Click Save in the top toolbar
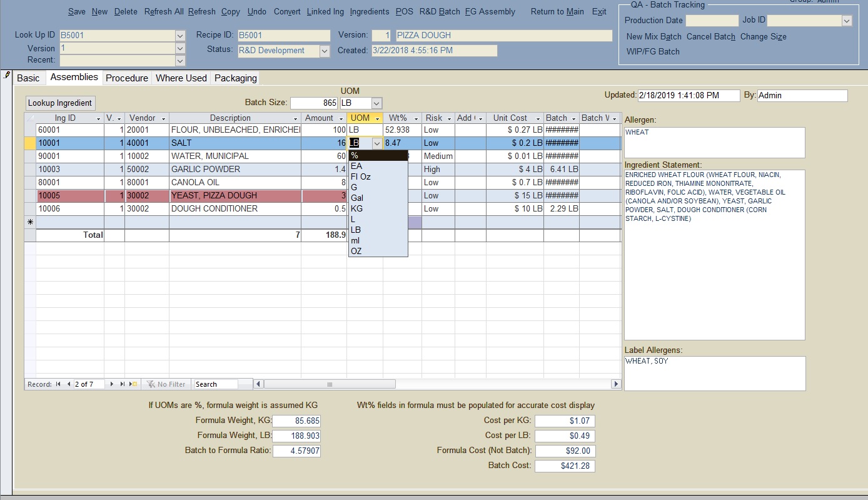 click(x=77, y=11)
